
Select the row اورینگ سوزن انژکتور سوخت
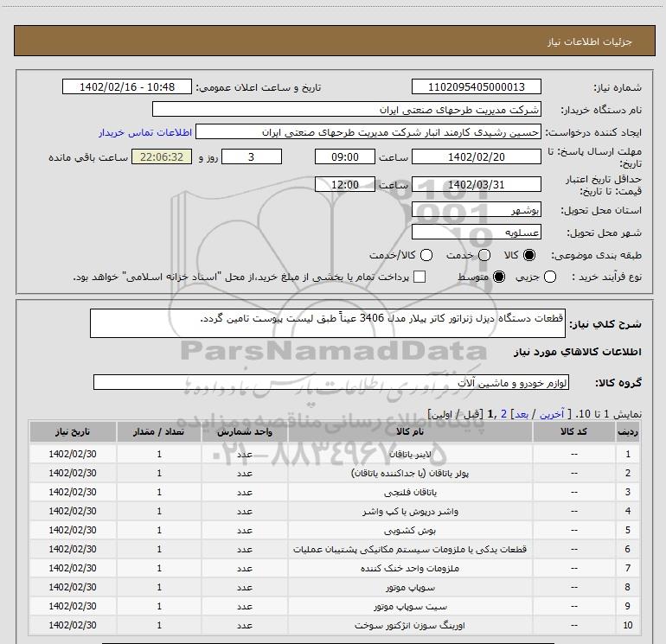pos(334,625)
